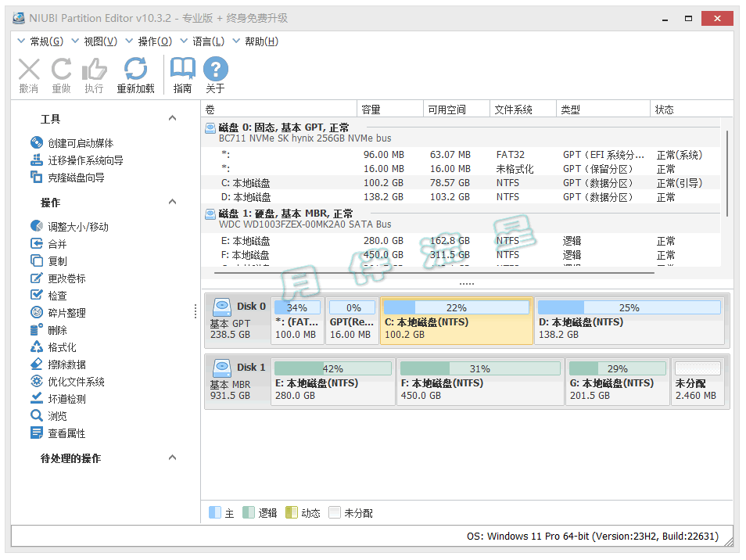
Task: Choose 调整大小/移动 resize operation
Action: pyautogui.click(x=70, y=227)
